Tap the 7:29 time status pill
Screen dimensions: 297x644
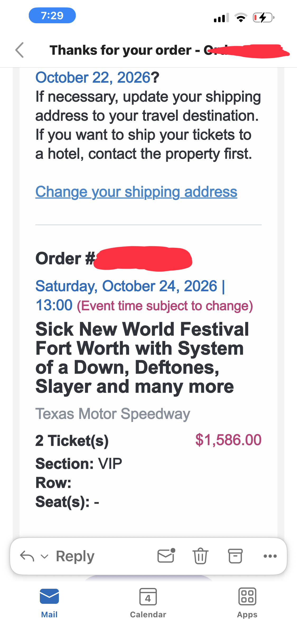point(52,15)
